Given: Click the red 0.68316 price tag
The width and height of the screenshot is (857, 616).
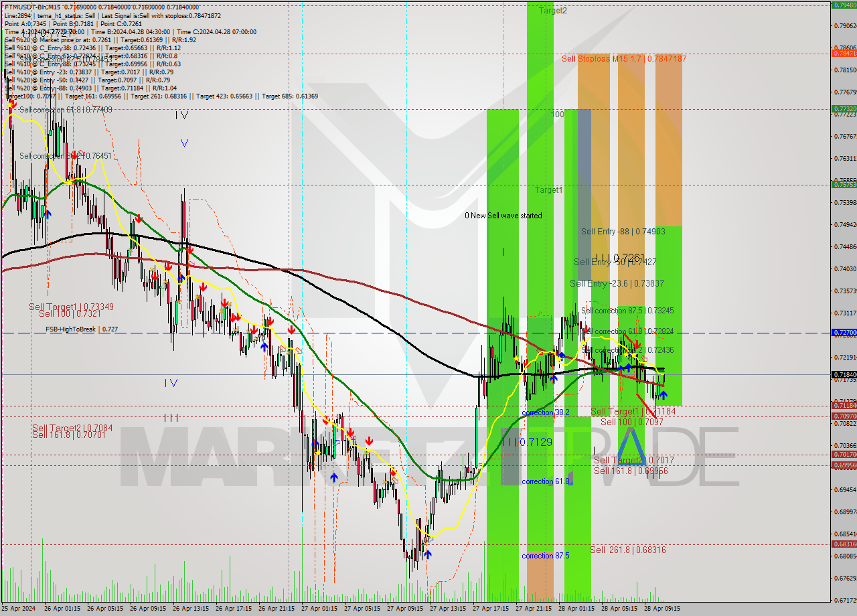Looking at the screenshot, I should coord(844,544).
